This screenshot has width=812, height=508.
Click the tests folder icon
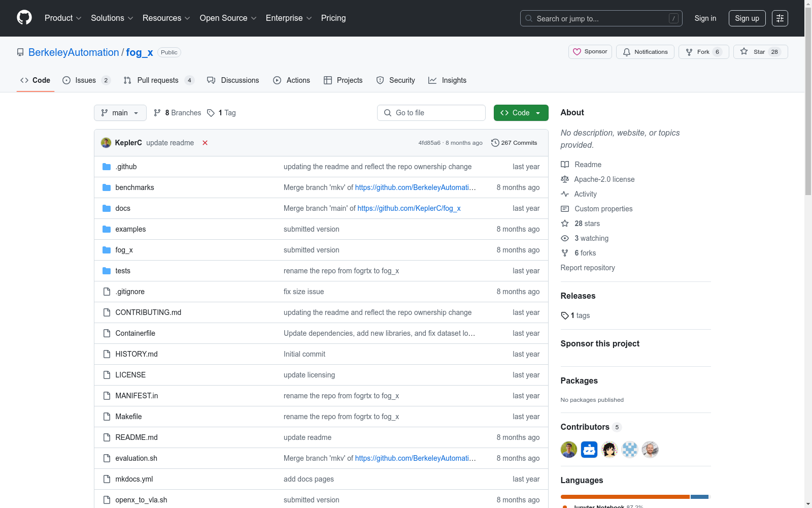(107, 271)
